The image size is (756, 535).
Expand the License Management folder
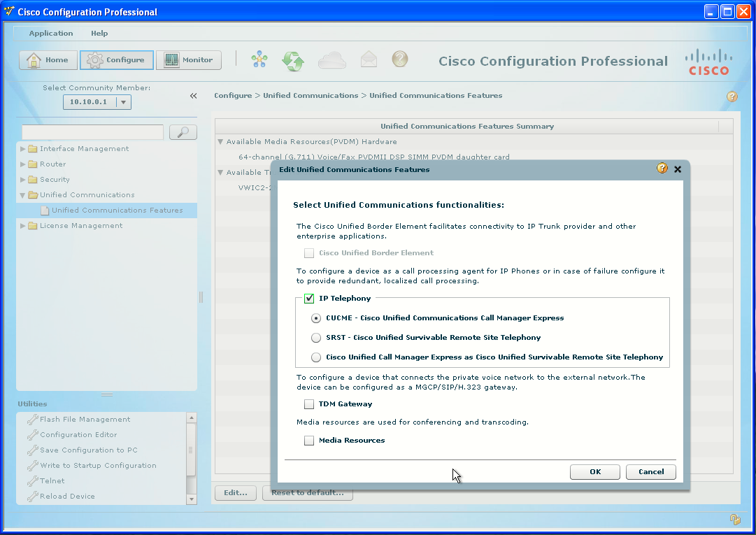click(22, 226)
